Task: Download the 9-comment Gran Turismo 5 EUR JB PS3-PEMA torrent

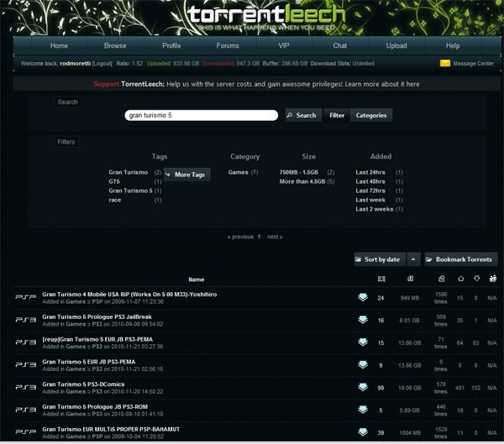Action: tap(363, 364)
